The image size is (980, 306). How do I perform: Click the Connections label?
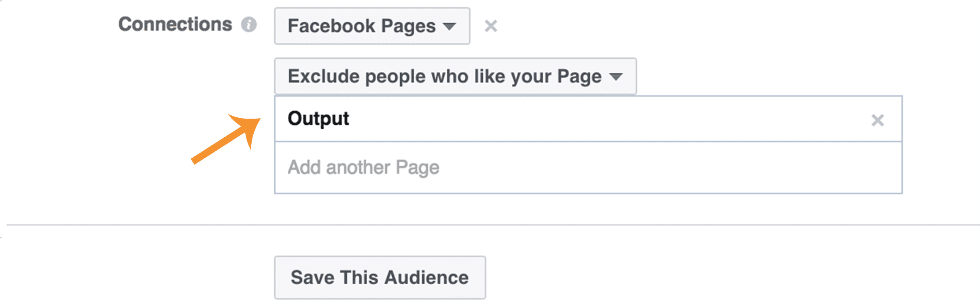(x=175, y=24)
